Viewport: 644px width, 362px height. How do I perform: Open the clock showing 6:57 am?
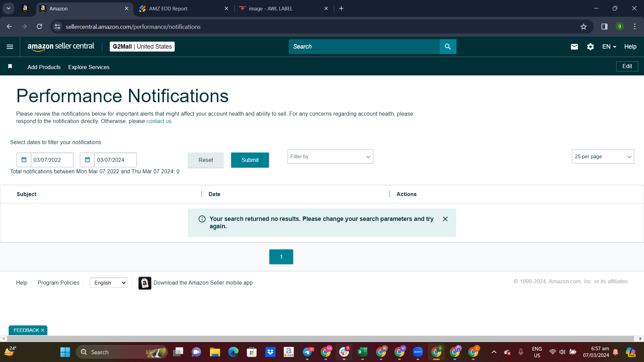click(x=596, y=352)
